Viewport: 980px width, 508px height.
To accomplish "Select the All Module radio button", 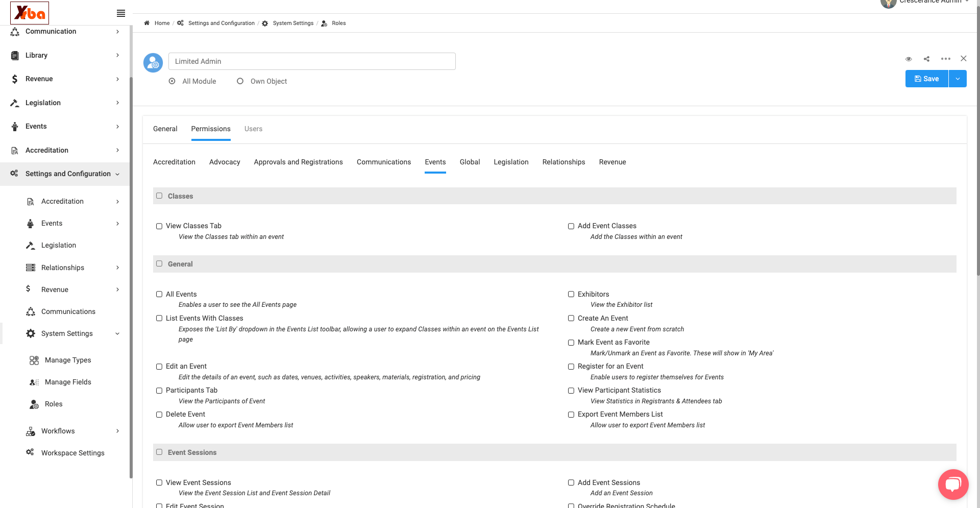I will [x=172, y=81].
